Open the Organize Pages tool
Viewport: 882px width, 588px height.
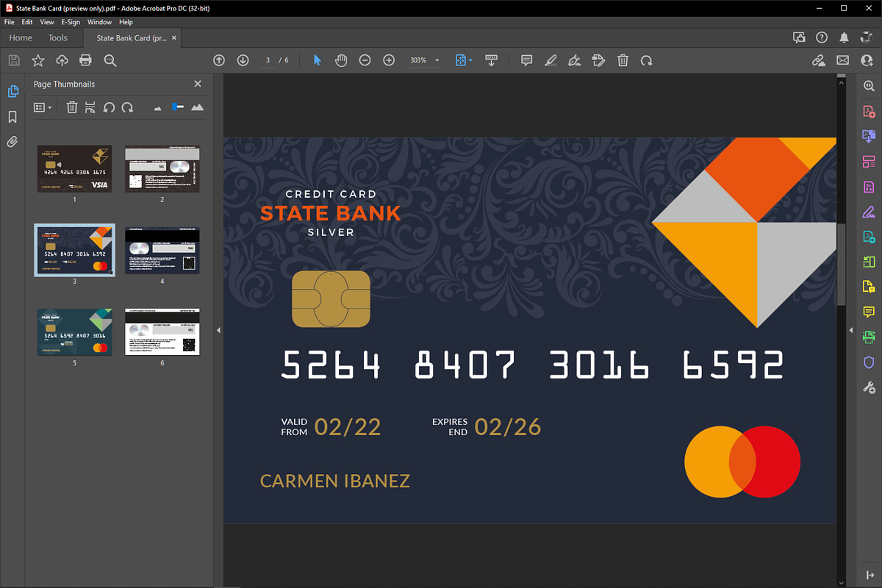869,162
